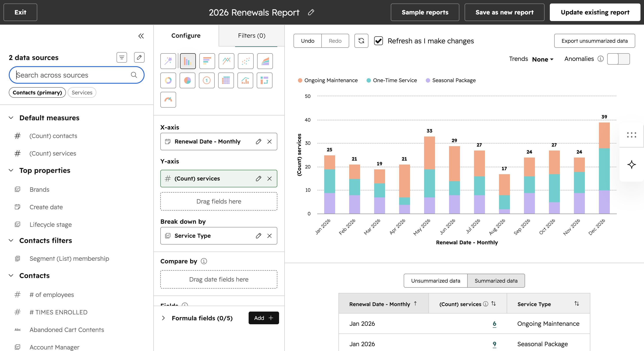Open the Trends None dropdown
644x351 pixels.
[x=543, y=59]
